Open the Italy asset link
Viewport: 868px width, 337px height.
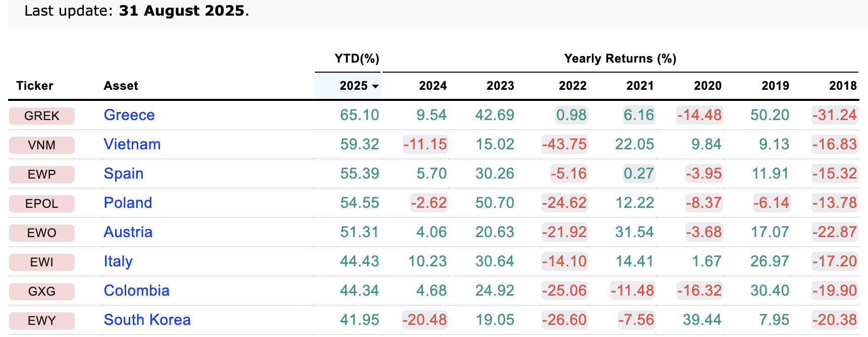coord(118,261)
